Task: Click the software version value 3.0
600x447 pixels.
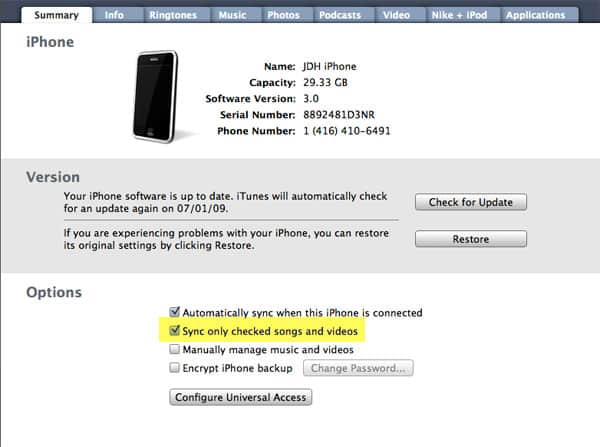Action: (311, 99)
